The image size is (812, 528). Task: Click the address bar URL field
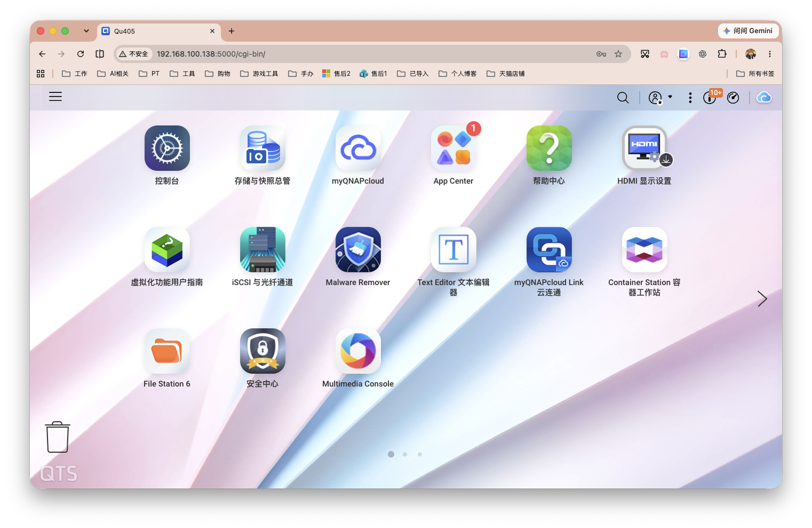[373, 54]
